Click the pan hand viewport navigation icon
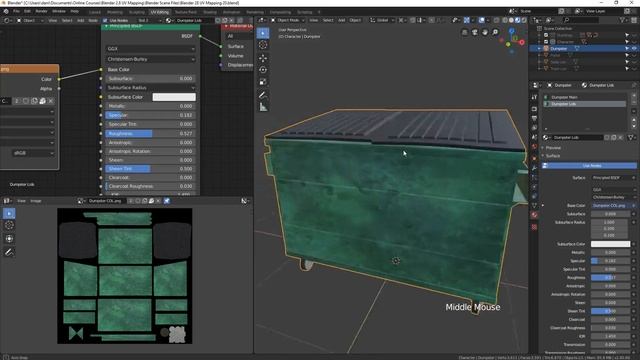Viewport: 640px width, 360px height. (x=485, y=32)
